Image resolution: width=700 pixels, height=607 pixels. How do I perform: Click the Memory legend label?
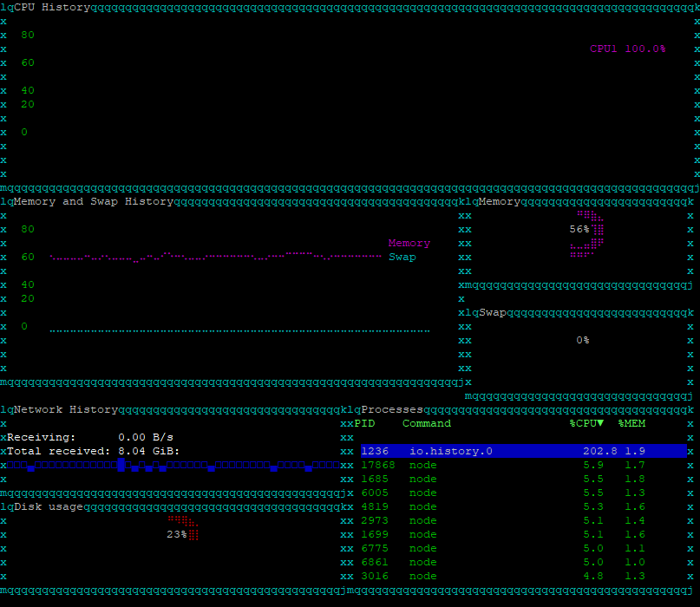[x=409, y=243]
